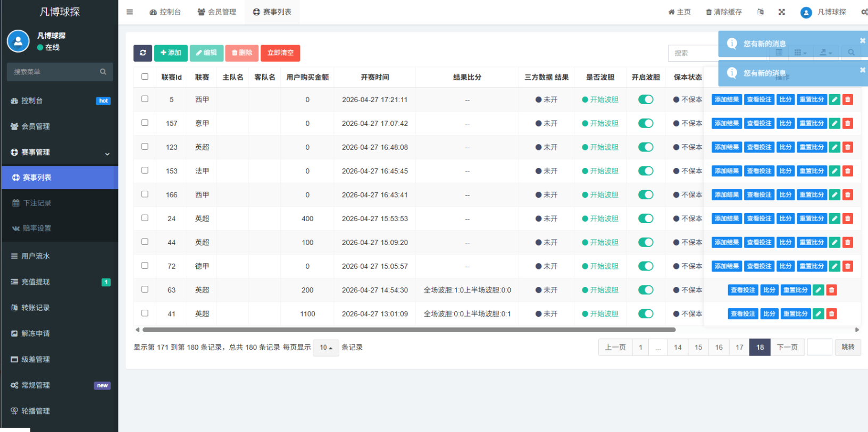This screenshot has width=868, height=432.
Task: Click green edit pencil for league Id 157
Action: click(834, 123)
